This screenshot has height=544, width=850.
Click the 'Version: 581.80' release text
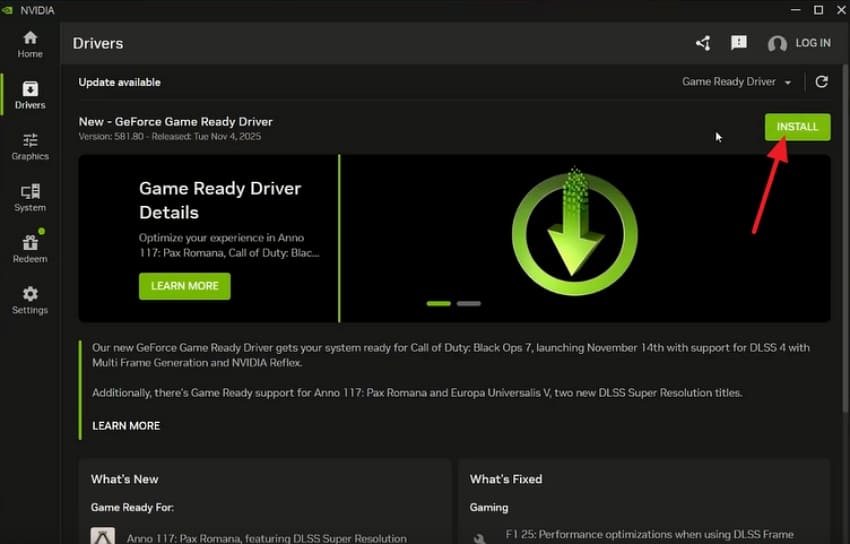click(x=170, y=137)
